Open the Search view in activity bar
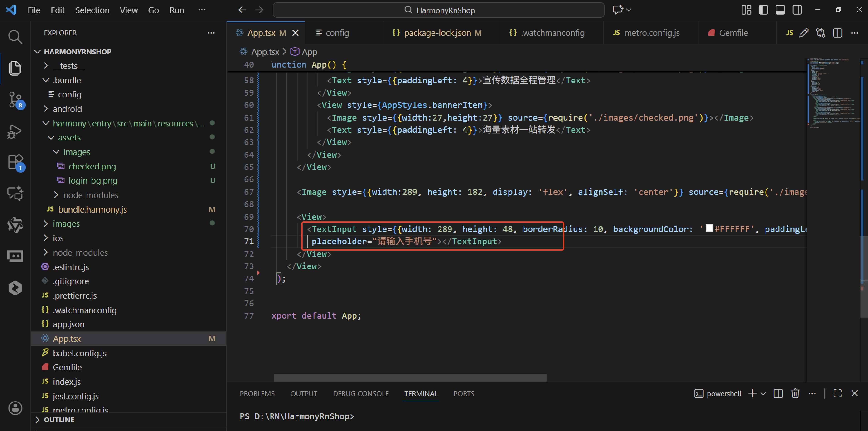This screenshot has height=431, width=868. tap(15, 37)
